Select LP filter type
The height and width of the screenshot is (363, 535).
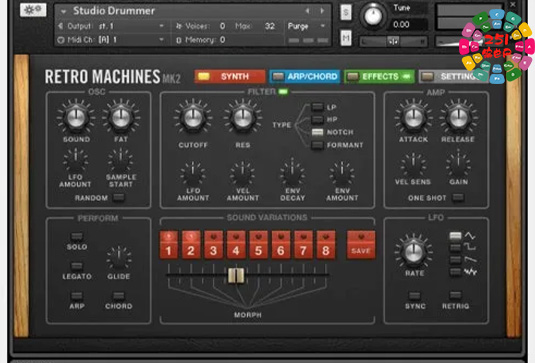point(317,107)
